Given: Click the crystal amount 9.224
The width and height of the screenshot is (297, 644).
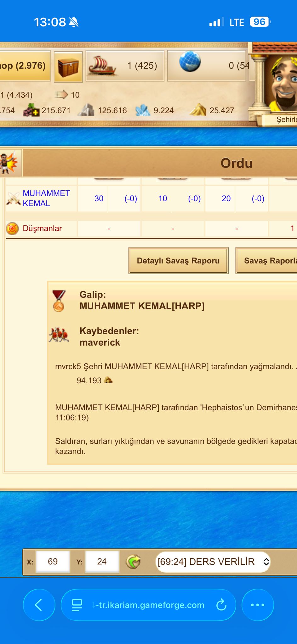Looking at the screenshot, I should tap(164, 110).
